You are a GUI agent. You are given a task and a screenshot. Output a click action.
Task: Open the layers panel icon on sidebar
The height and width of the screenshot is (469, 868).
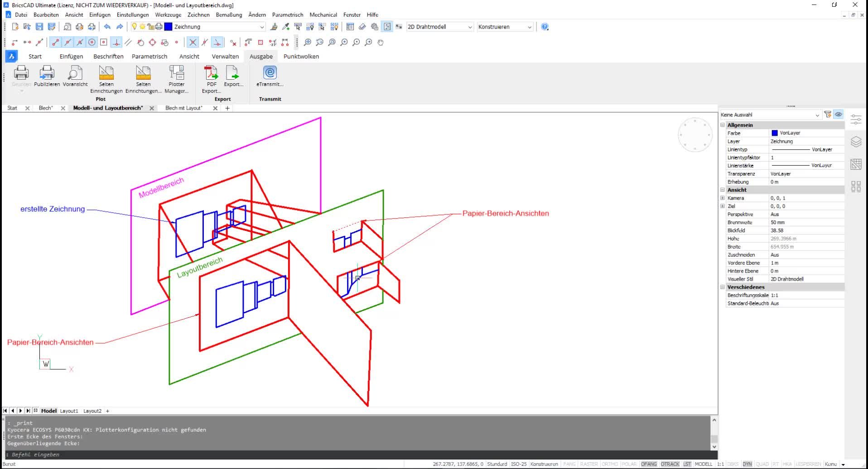point(856,142)
